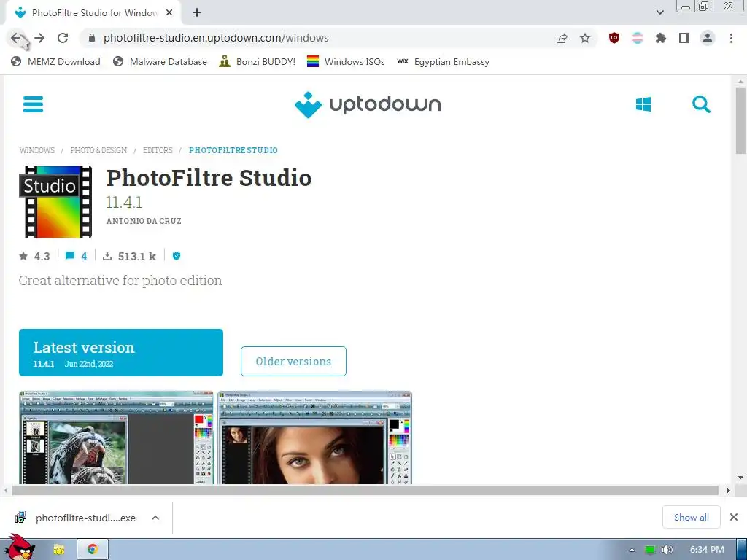Open MEMZ Download bookmark
This screenshot has height=560, width=747.
click(55, 61)
